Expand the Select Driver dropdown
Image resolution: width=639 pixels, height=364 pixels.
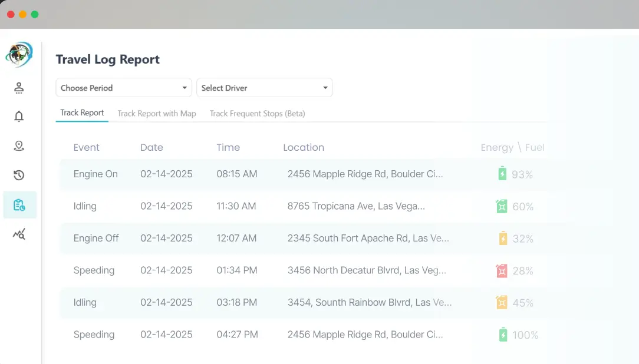[x=265, y=88]
